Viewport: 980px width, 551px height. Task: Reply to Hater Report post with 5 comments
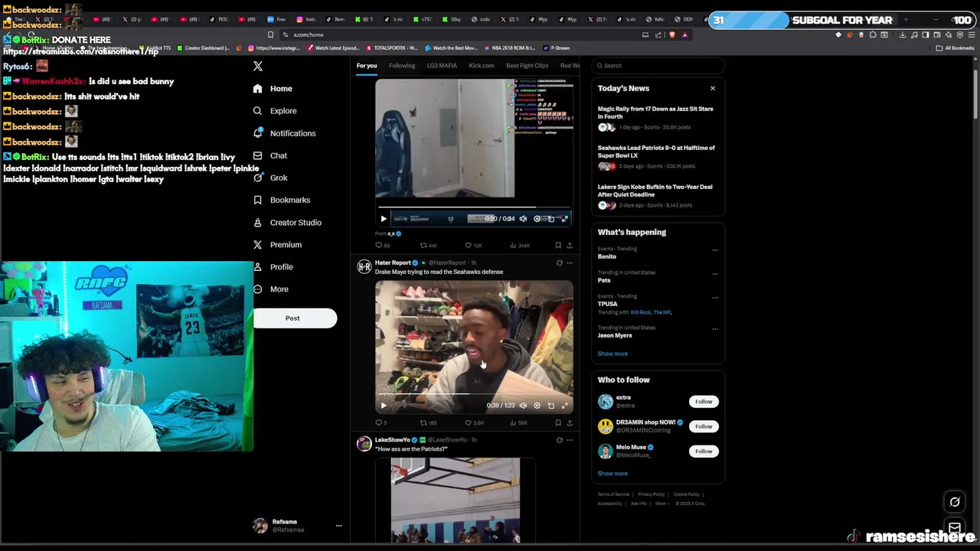[x=381, y=422]
